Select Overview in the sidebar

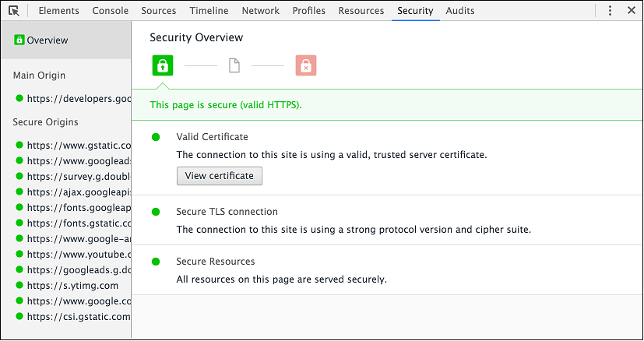coord(47,40)
